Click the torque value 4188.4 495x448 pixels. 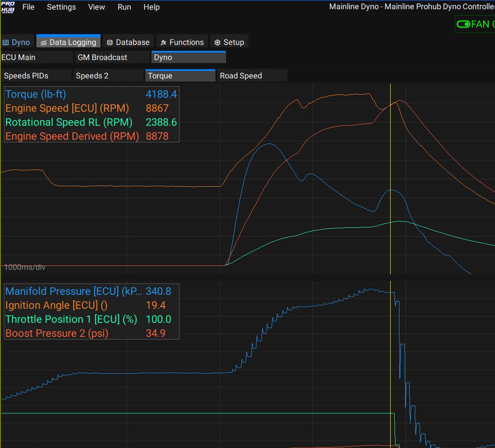(x=161, y=94)
